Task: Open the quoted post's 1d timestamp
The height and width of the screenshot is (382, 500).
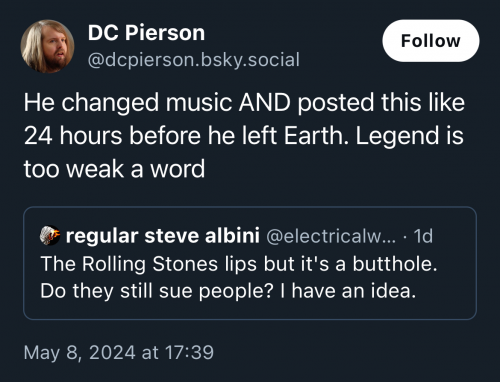Action: pos(423,236)
